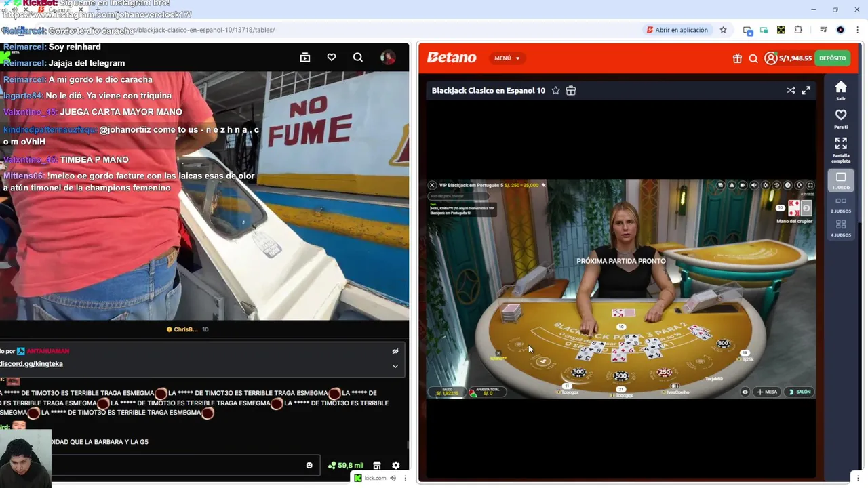
Task: Open the discord.gg/kingteka link
Action: [x=31, y=364]
